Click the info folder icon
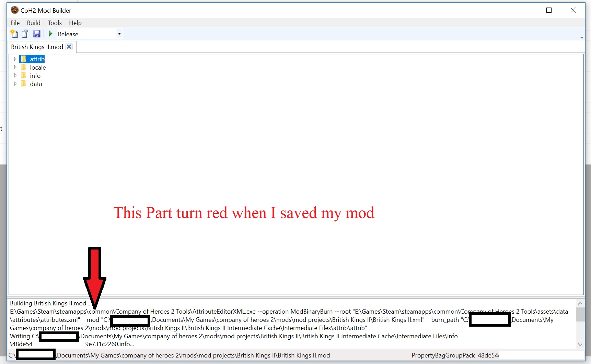This screenshot has height=364, width=591. click(x=24, y=75)
